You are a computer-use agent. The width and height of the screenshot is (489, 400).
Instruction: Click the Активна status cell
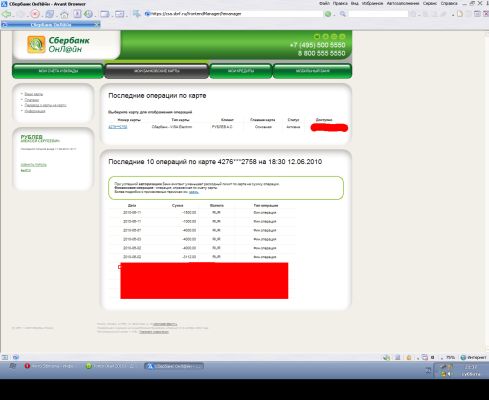[293, 127]
